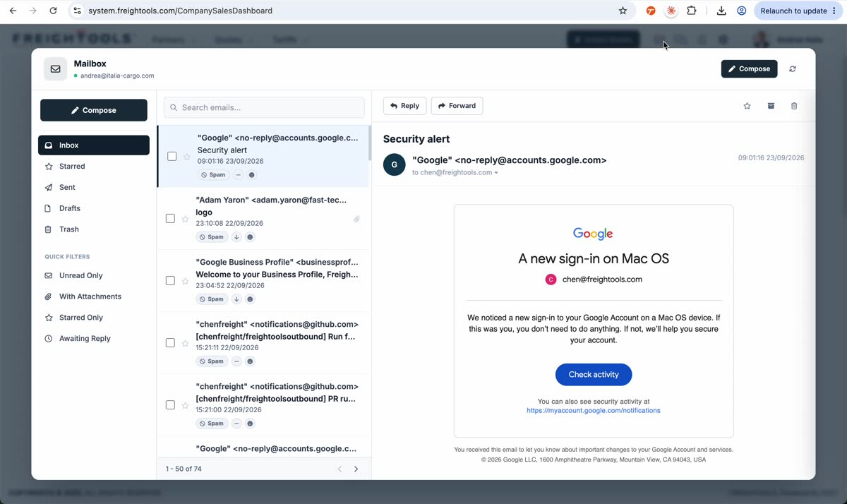
Task: Select checkbox for 15:21:00 github PR email
Action: pyautogui.click(x=170, y=405)
